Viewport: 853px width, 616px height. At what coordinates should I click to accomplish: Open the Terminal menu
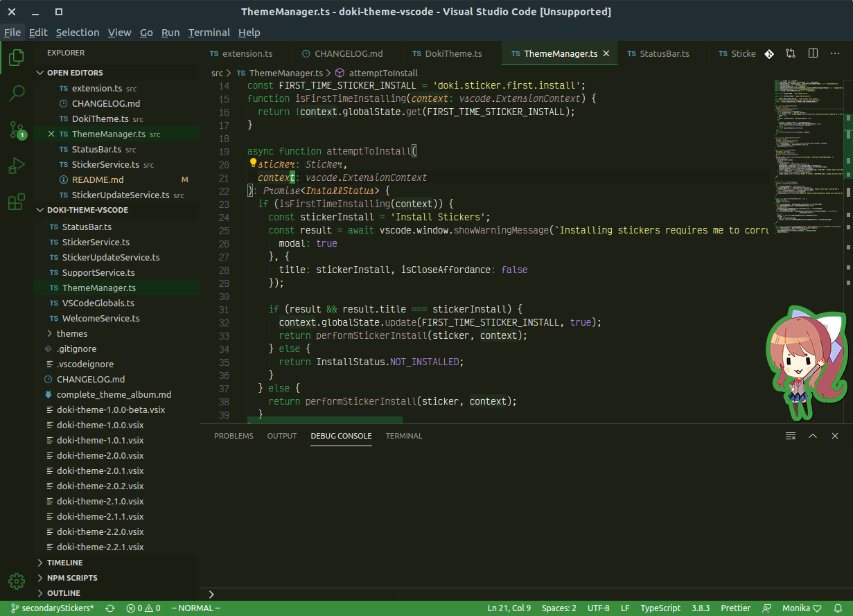[209, 33]
